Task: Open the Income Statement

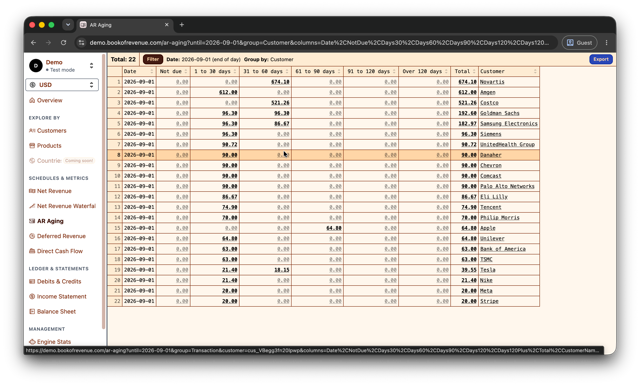Action: coord(58,297)
